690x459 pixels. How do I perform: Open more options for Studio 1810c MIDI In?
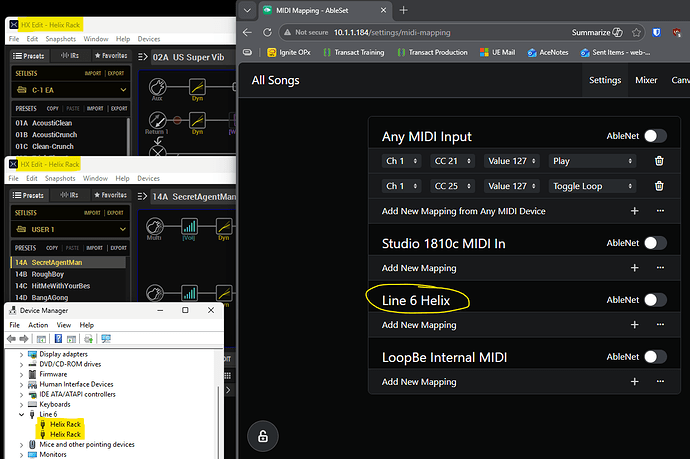[660, 268]
